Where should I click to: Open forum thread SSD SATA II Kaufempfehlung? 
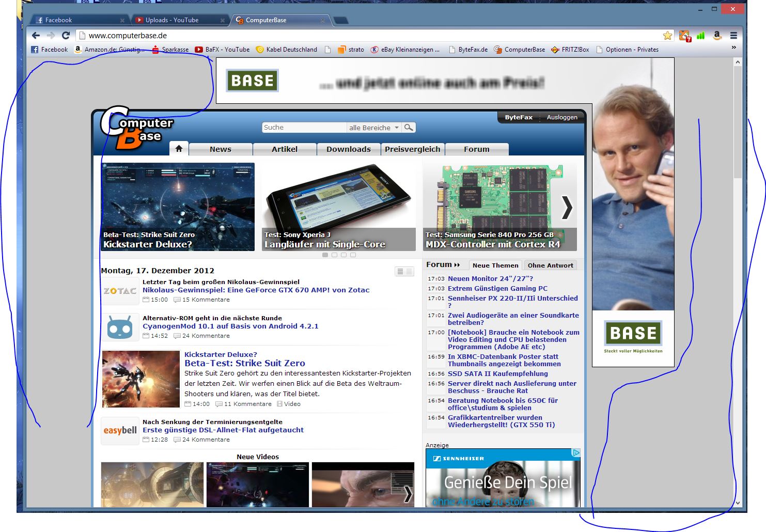498,373
